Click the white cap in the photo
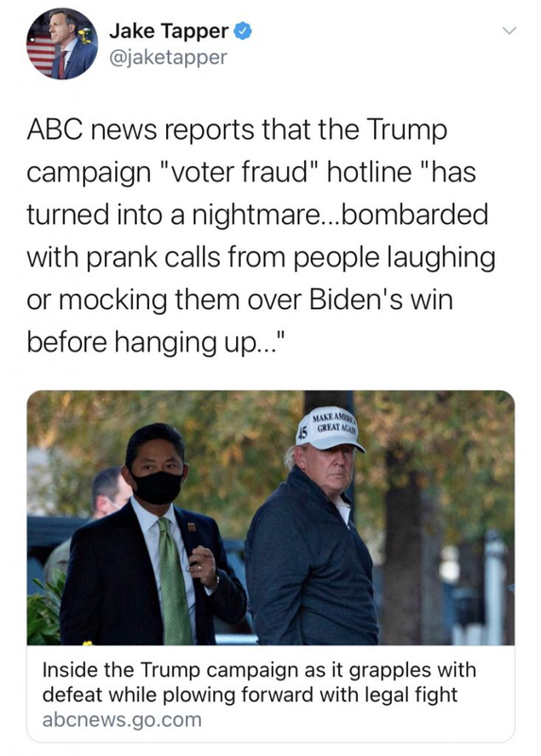This screenshot has height=756, width=541. (330, 430)
